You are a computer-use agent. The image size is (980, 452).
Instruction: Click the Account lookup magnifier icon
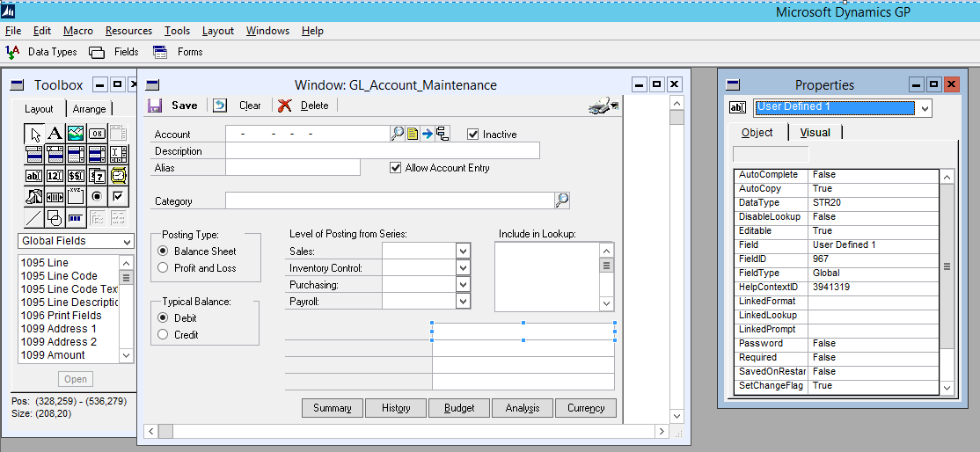point(398,133)
